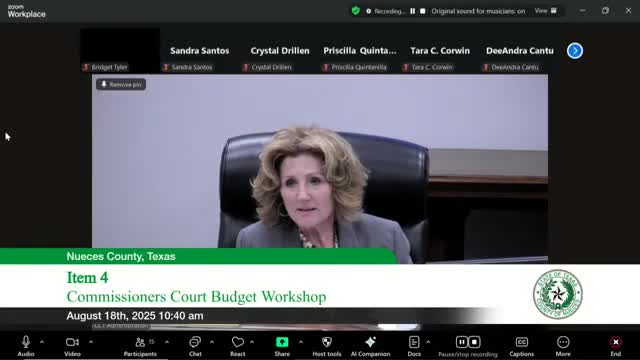Toggle camera with Video button

[72, 346]
